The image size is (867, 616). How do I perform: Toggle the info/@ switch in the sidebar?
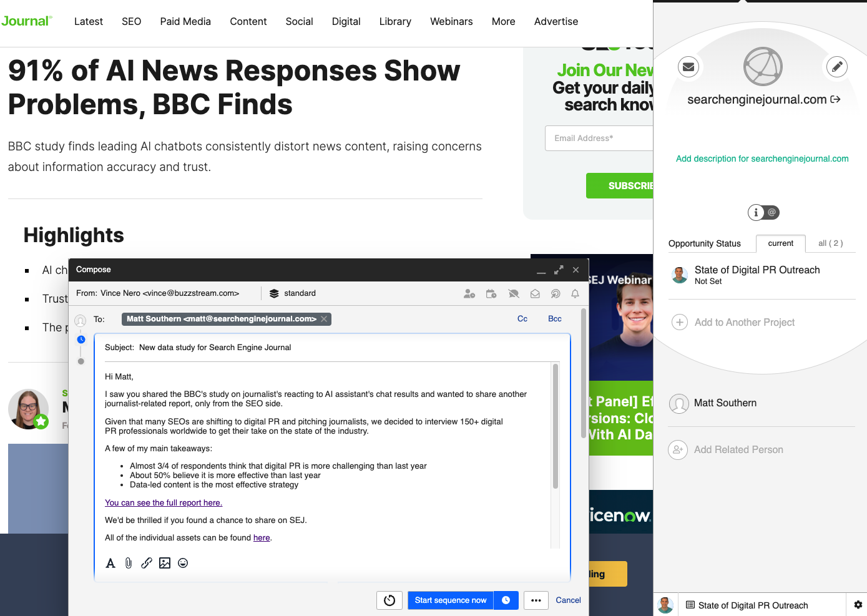tap(763, 212)
